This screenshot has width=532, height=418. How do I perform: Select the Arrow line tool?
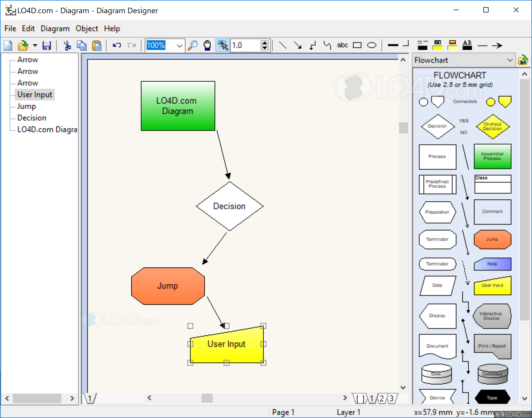297,46
